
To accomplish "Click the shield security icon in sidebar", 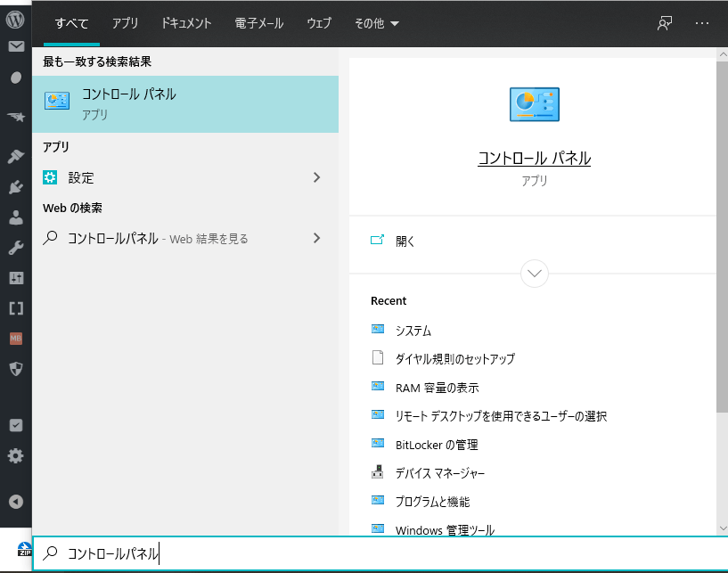I will tap(16, 369).
